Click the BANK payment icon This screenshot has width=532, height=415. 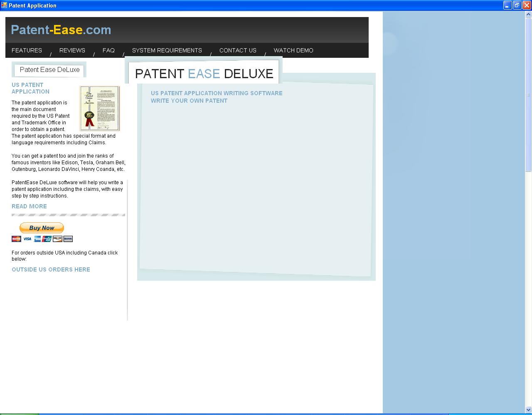pyautogui.click(x=68, y=239)
